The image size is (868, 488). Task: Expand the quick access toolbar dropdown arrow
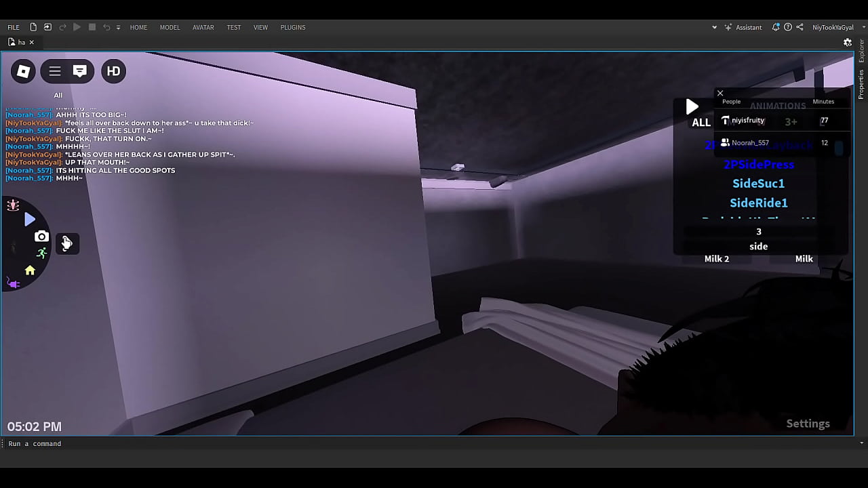pos(118,28)
